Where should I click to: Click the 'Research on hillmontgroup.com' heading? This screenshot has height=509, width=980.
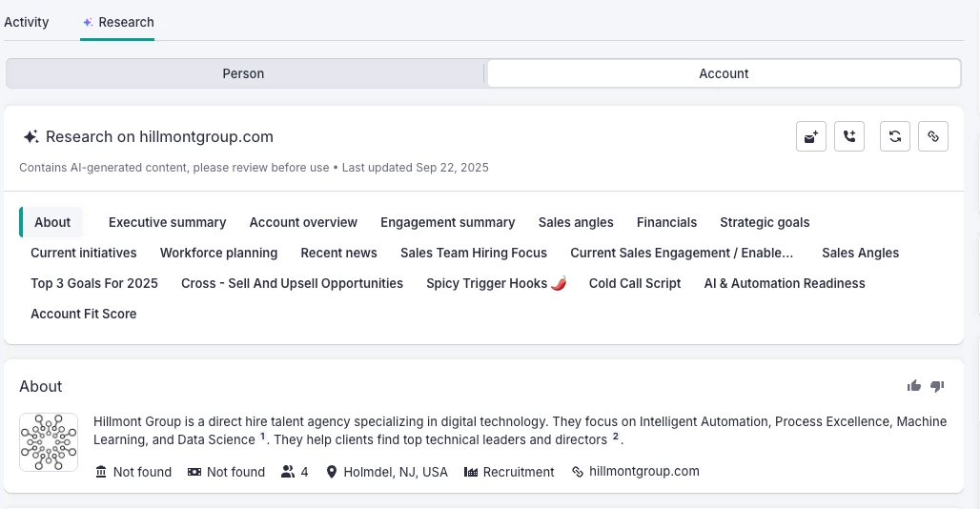click(x=159, y=136)
